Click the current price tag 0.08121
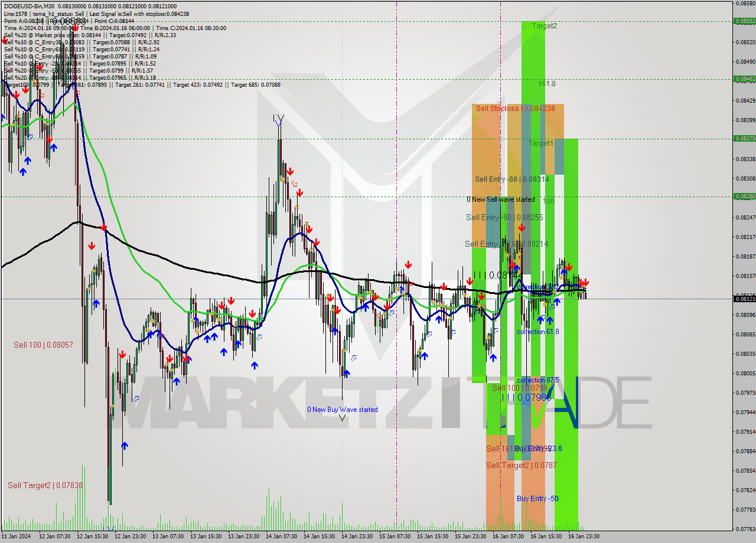 click(x=744, y=299)
